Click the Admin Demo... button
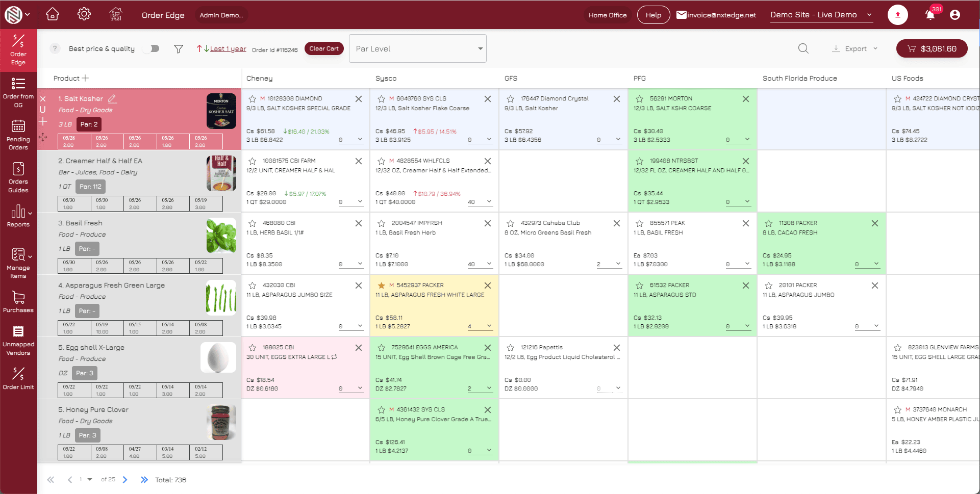 [x=221, y=15]
